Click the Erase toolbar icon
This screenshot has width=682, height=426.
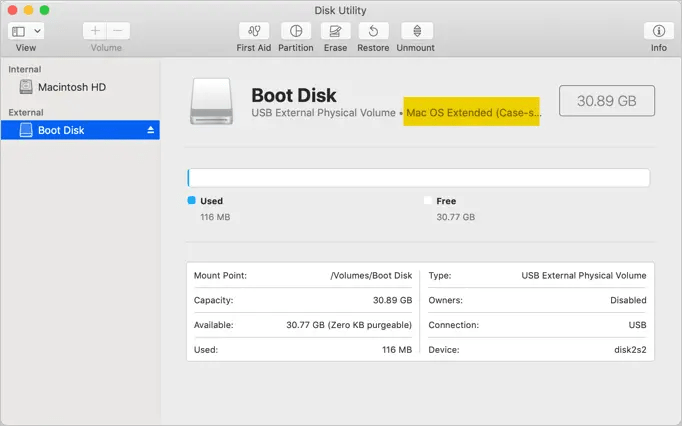point(335,31)
